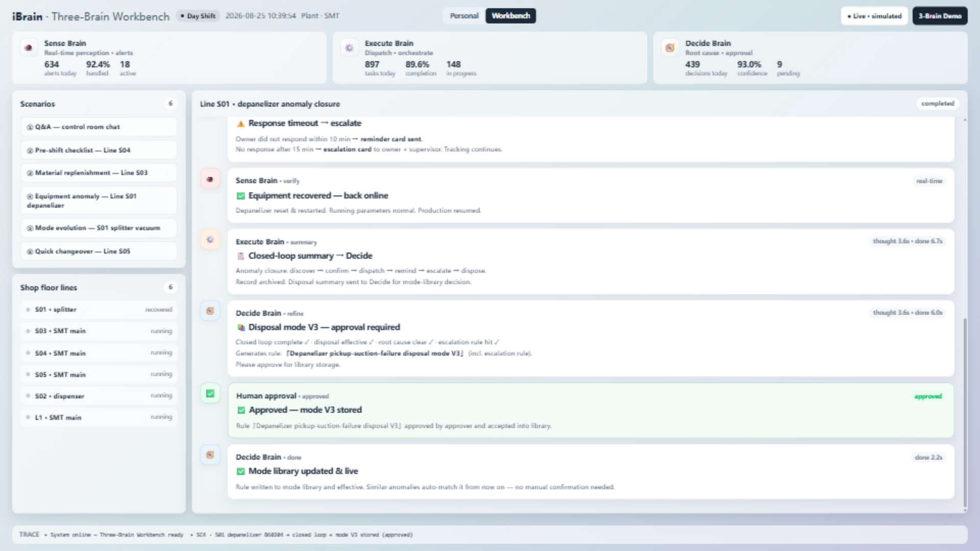Click the Live simulated toggle button
This screenshot has width=980, height=551.
(x=874, y=16)
